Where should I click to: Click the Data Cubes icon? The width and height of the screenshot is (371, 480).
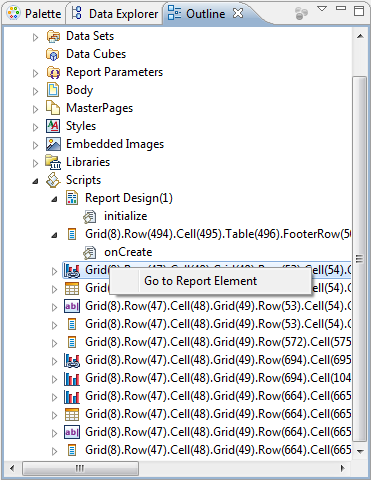53,54
